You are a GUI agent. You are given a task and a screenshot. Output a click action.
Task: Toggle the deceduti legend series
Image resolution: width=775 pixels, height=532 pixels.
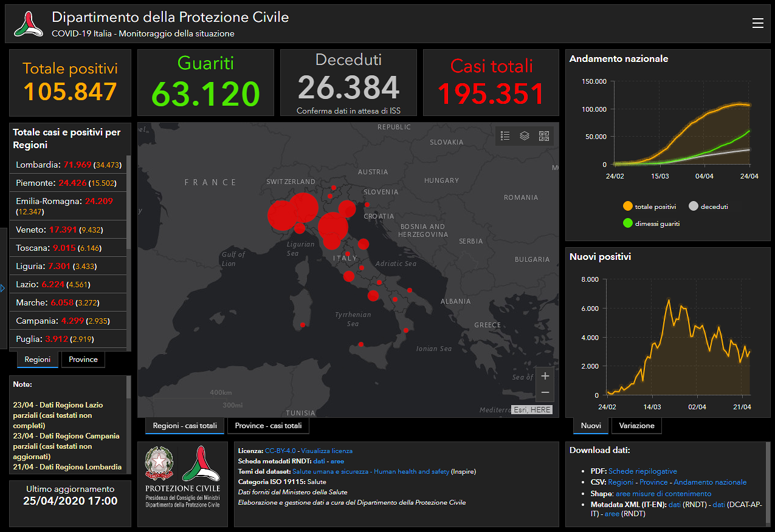pos(694,206)
